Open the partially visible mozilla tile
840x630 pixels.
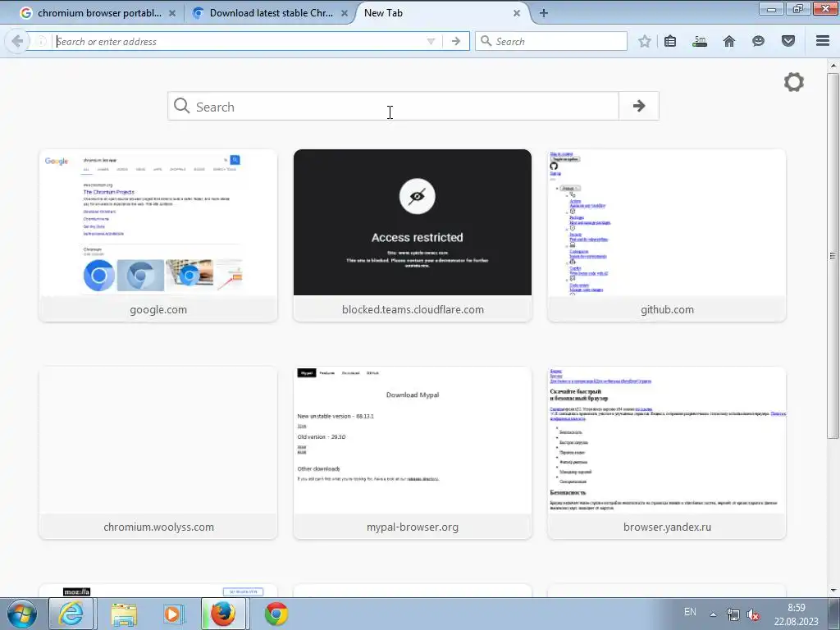(x=158, y=591)
